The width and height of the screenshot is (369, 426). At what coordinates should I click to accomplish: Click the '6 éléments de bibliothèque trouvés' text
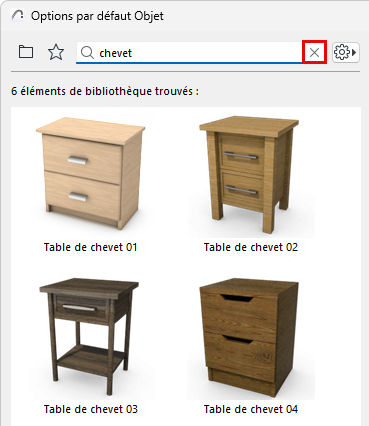tap(105, 91)
